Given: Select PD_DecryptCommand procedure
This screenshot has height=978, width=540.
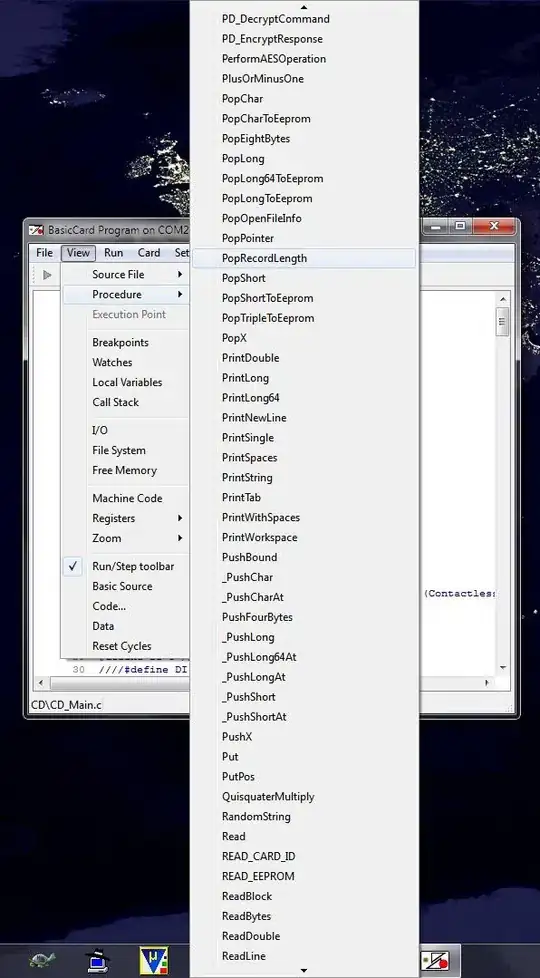Looking at the screenshot, I should (304, 19).
